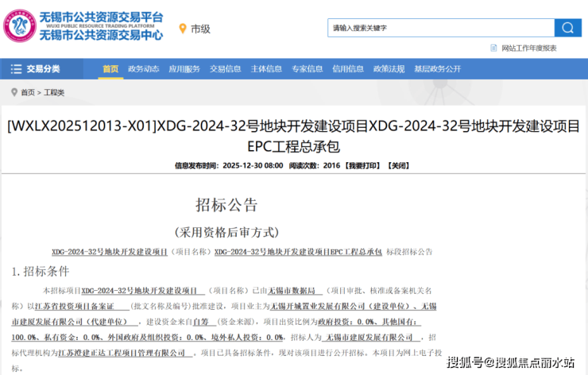Open the 市级 region selector
588x375 pixels.
coord(200,29)
